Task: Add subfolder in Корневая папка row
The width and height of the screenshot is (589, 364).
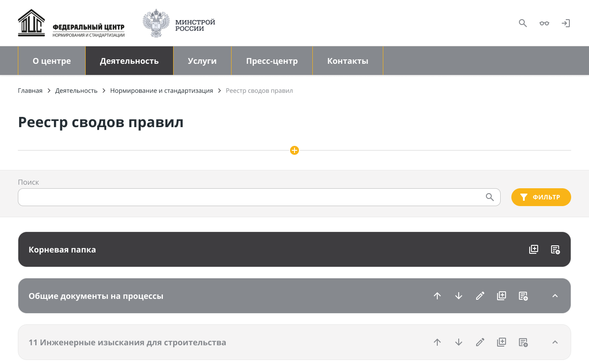Action: click(534, 249)
